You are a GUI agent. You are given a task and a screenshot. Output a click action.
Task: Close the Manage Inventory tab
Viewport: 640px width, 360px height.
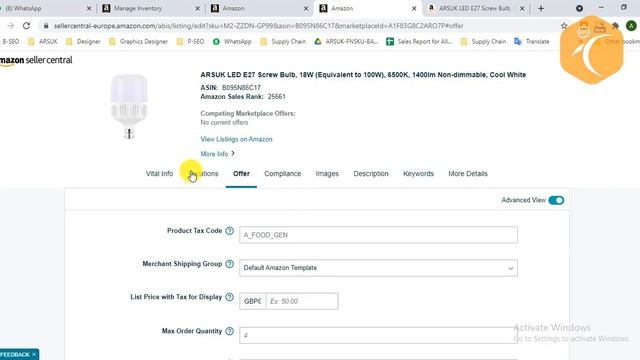click(x=198, y=8)
